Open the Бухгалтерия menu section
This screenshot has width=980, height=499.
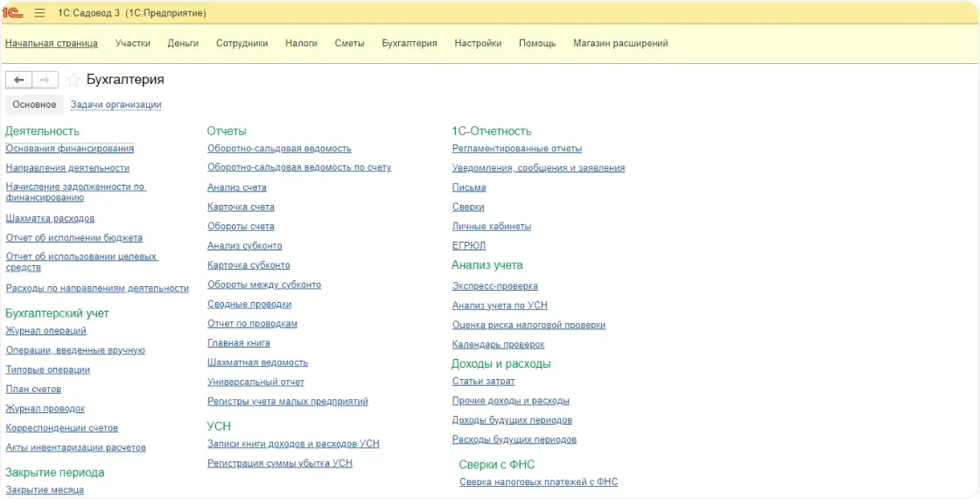tap(409, 43)
